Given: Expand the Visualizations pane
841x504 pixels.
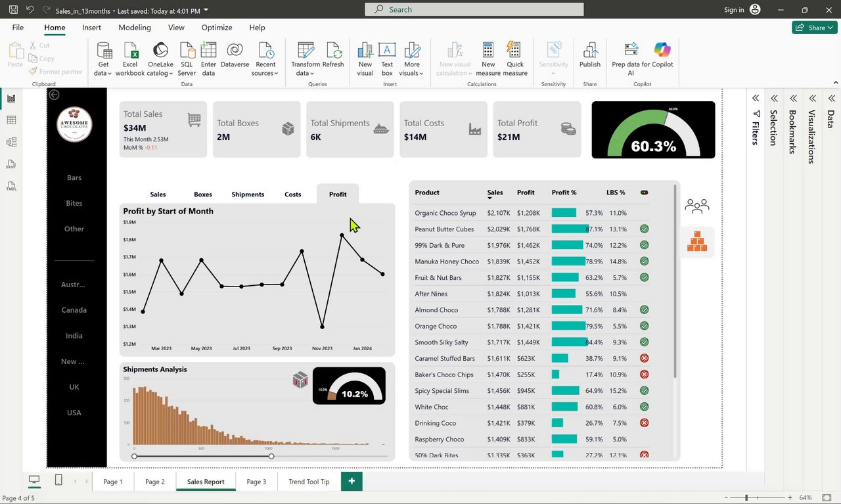Looking at the screenshot, I should coord(812,98).
